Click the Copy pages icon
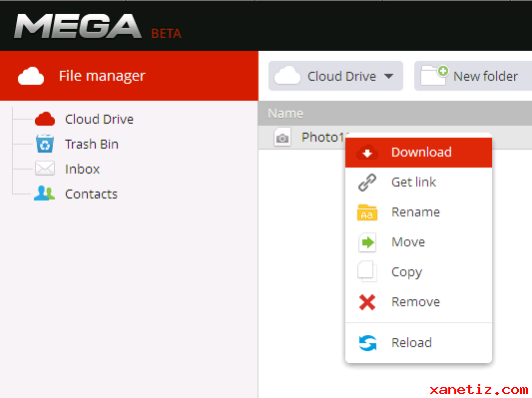532x398 pixels. tap(367, 271)
